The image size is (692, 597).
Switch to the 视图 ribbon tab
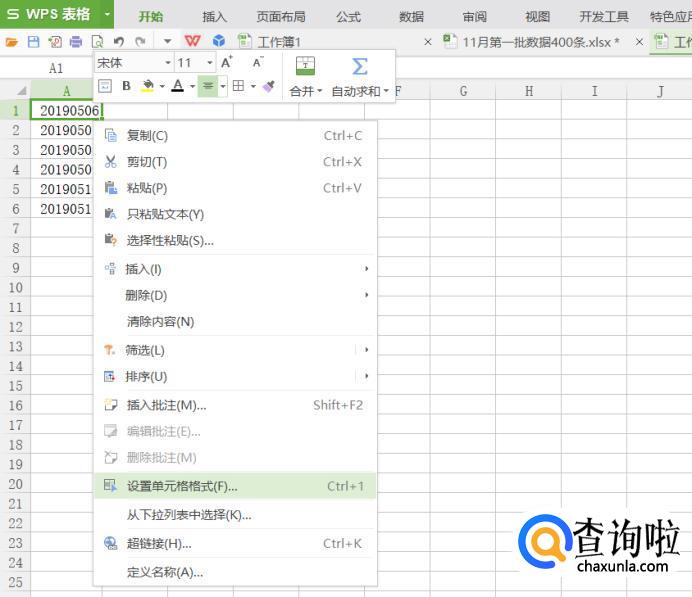pos(538,17)
